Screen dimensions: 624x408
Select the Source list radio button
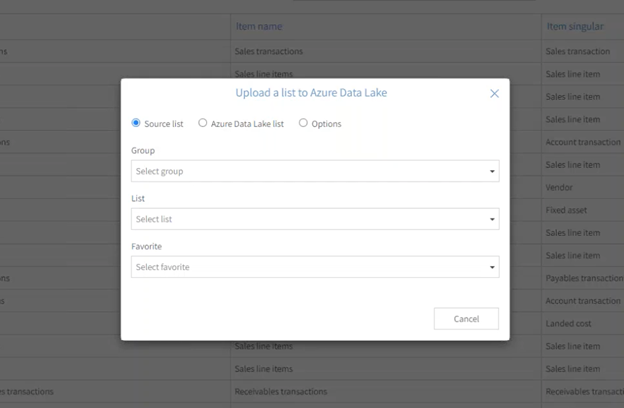click(x=136, y=123)
